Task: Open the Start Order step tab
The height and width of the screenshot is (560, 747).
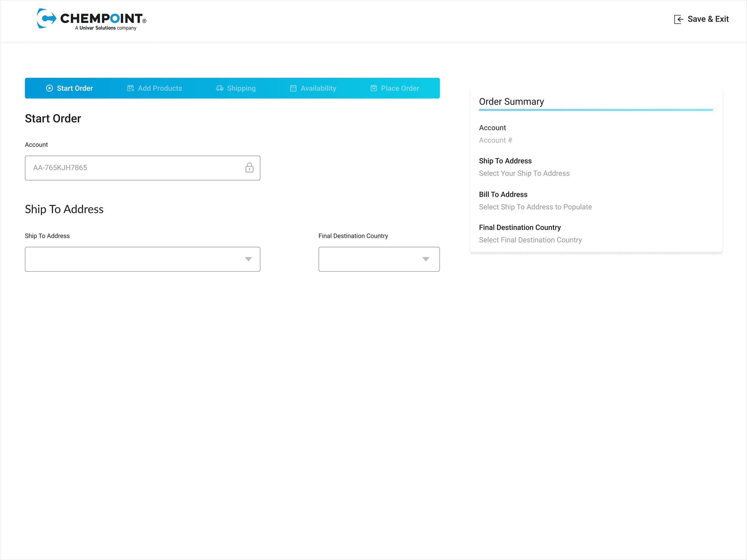Action: tap(70, 88)
